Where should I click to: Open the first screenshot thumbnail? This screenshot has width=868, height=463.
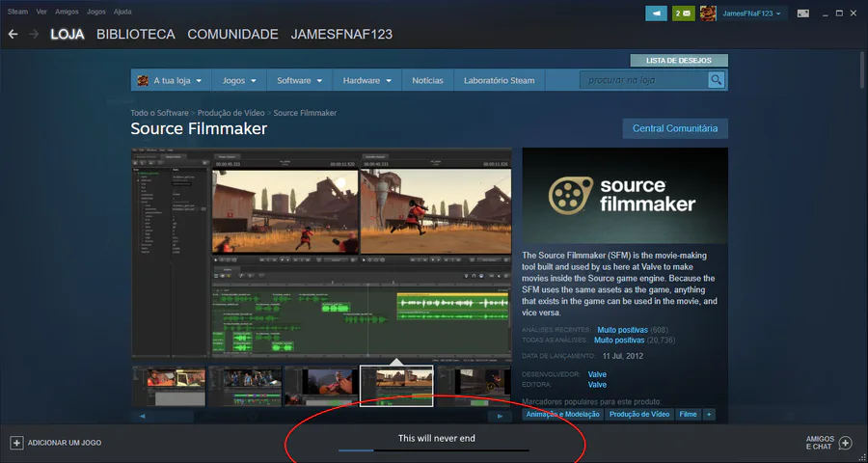coord(169,386)
